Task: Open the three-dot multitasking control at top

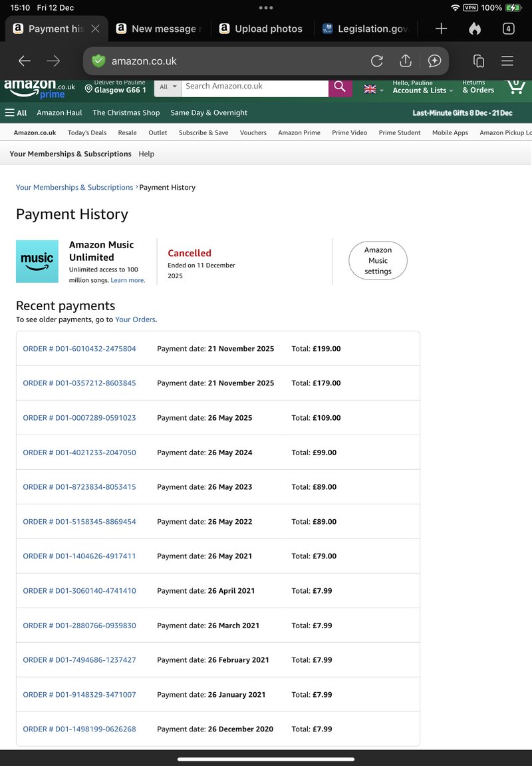Action: (266, 8)
